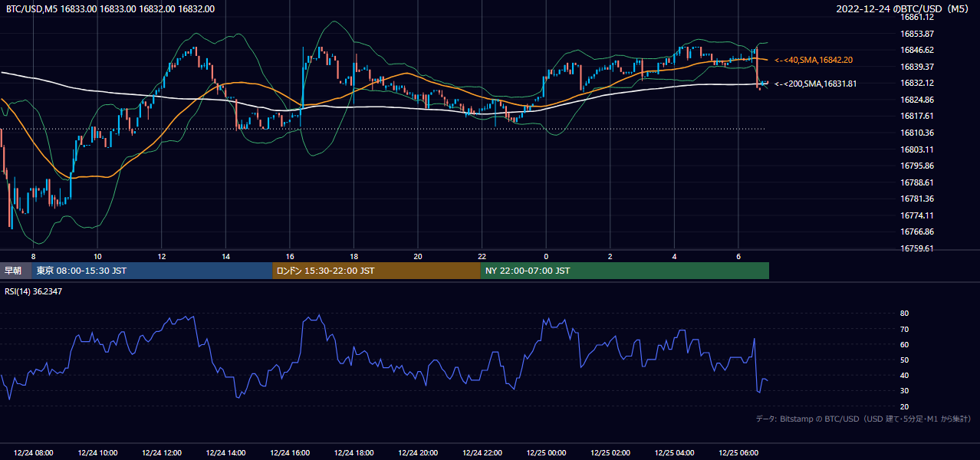Click the 12/25 06:00 time label
The image size is (980, 460).
point(738,453)
